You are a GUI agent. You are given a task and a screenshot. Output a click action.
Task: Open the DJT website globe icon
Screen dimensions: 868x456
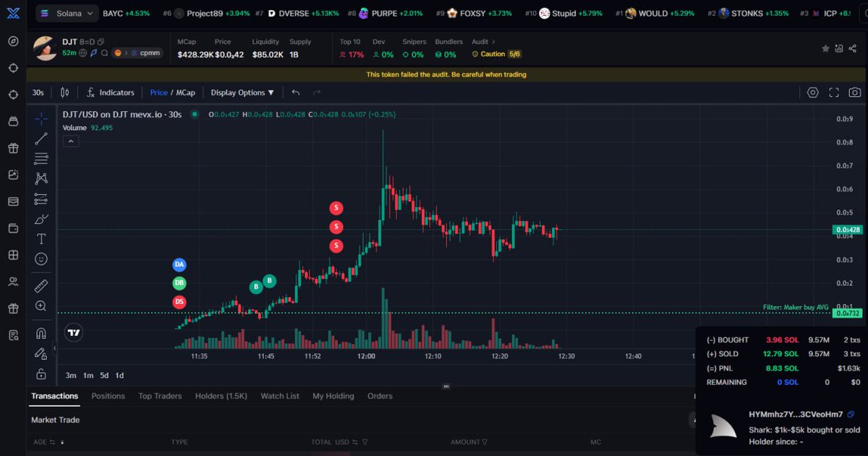(83, 53)
